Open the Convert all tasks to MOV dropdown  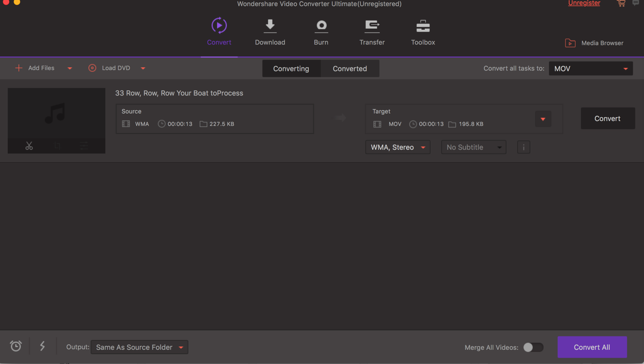point(591,68)
